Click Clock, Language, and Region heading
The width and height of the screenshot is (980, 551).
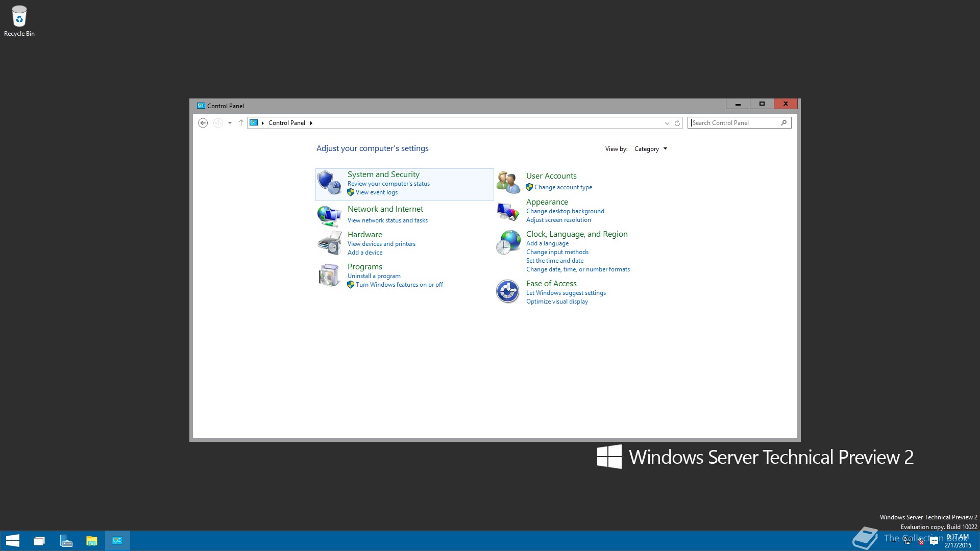577,234
